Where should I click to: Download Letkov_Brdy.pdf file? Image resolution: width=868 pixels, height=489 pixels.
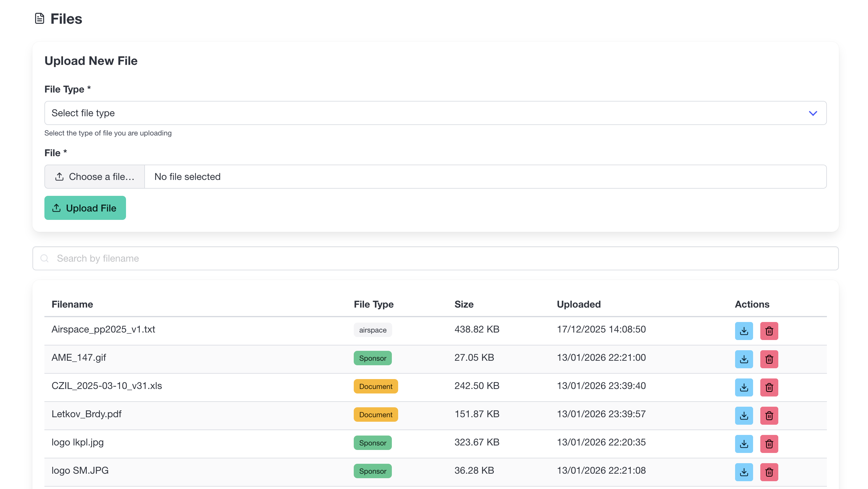pyautogui.click(x=744, y=415)
